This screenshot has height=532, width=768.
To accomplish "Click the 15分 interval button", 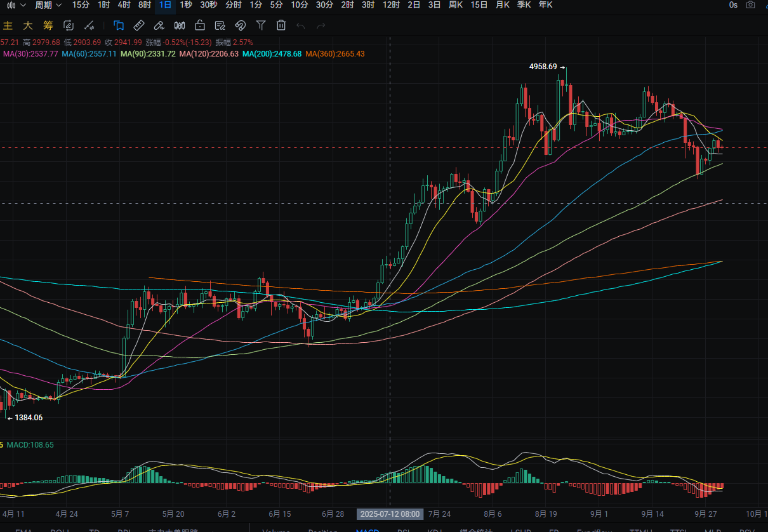I will click(x=81, y=5).
